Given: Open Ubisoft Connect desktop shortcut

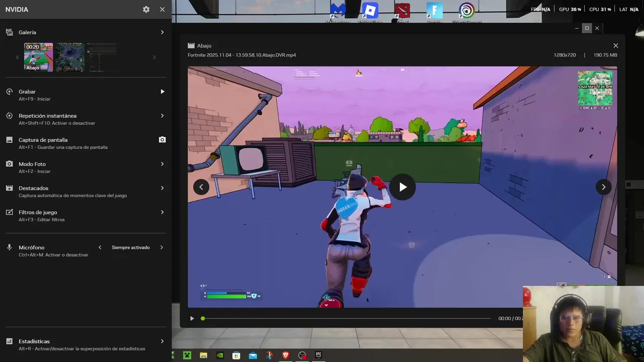Looking at the screenshot, I should pyautogui.click(x=467, y=12).
